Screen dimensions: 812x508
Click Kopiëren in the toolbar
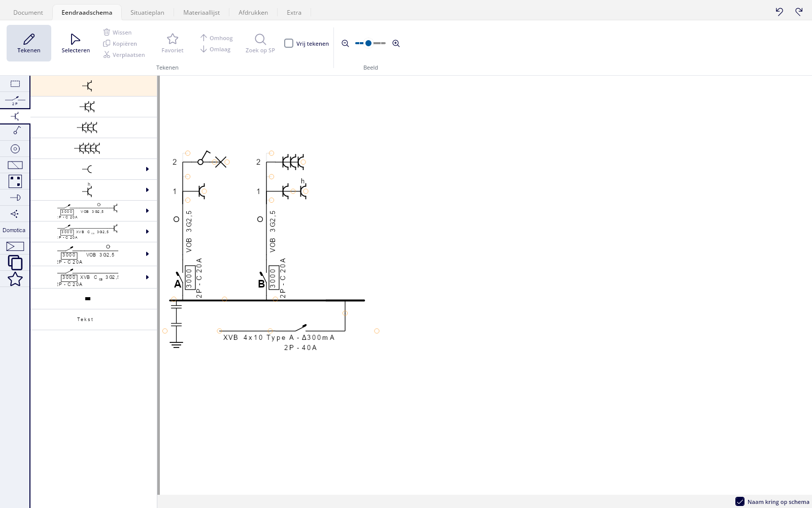pyautogui.click(x=120, y=44)
